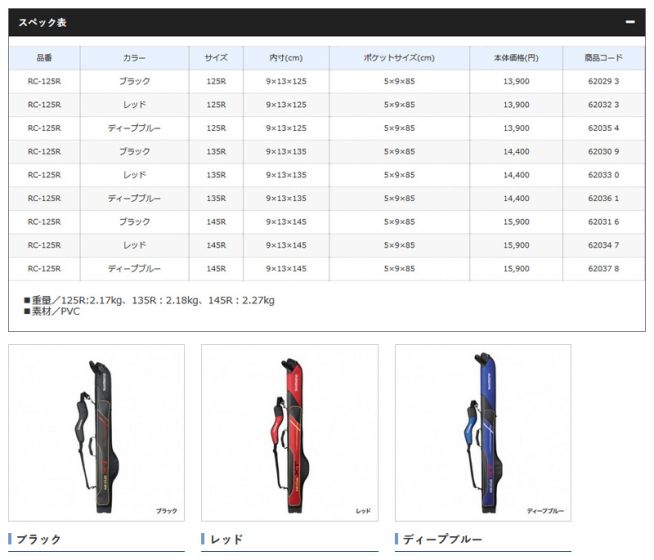Click ディープブルー color in the 62037 8 row
This screenshot has height=560, width=654.
(x=134, y=269)
